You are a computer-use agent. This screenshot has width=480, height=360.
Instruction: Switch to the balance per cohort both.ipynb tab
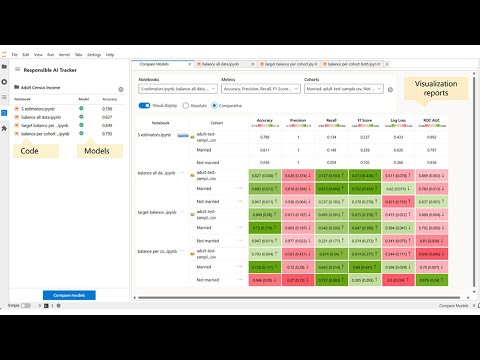point(352,64)
